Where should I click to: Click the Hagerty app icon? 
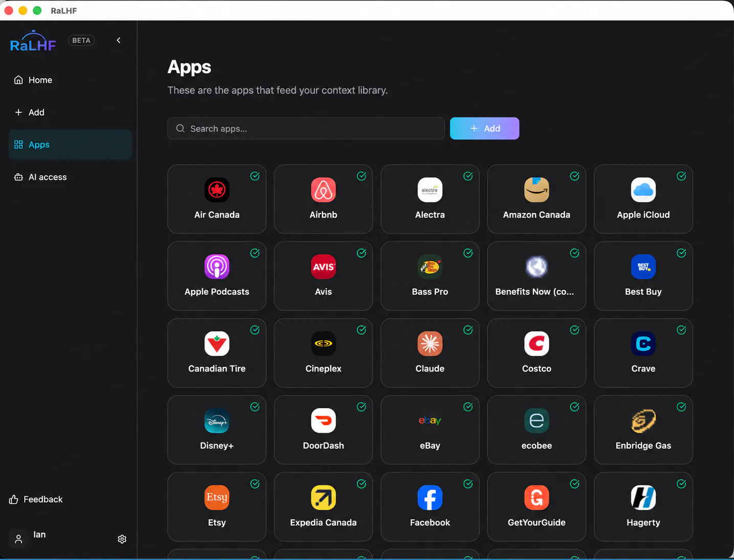[x=643, y=498]
